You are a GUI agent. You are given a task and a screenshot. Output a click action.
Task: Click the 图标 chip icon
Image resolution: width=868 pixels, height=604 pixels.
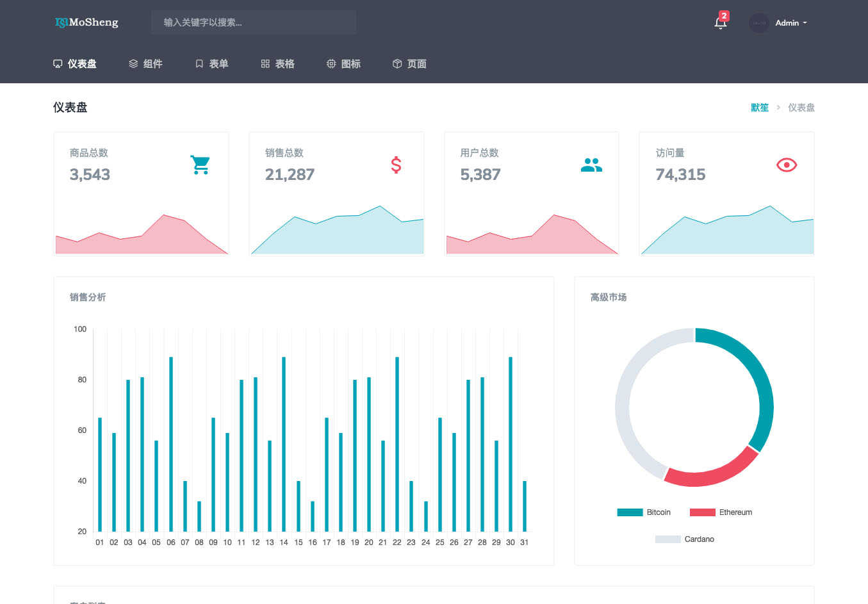pyautogui.click(x=331, y=64)
